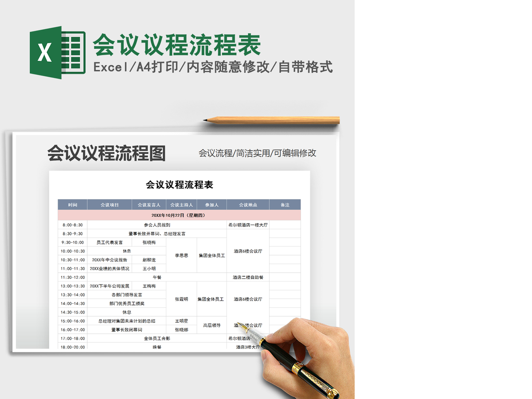This screenshot has height=399, width=532.
Task: Click the 9:30-10:00 time cell
Action: (73, 243)
